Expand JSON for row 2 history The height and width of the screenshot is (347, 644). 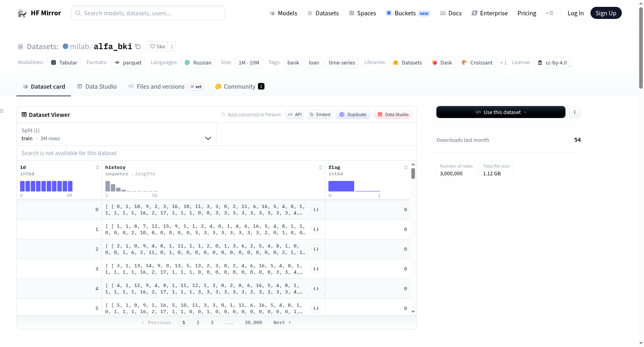(x=316, y=249)
